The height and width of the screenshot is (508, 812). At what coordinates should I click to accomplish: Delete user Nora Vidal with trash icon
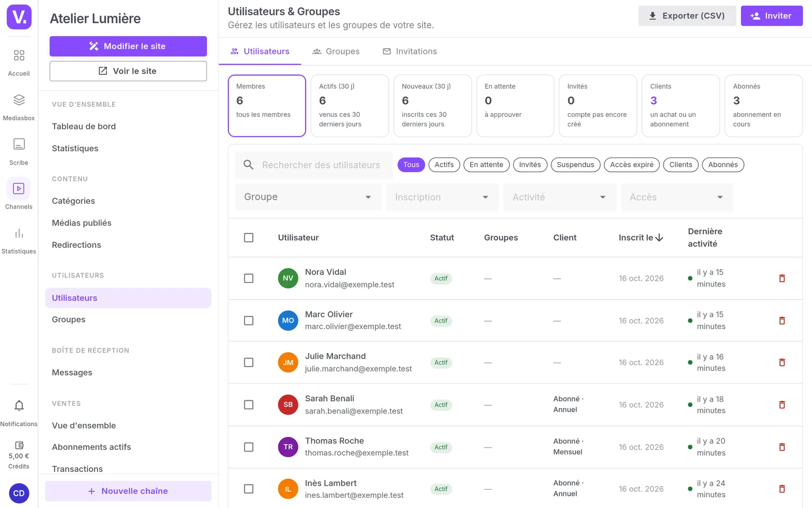coord(782,278)
